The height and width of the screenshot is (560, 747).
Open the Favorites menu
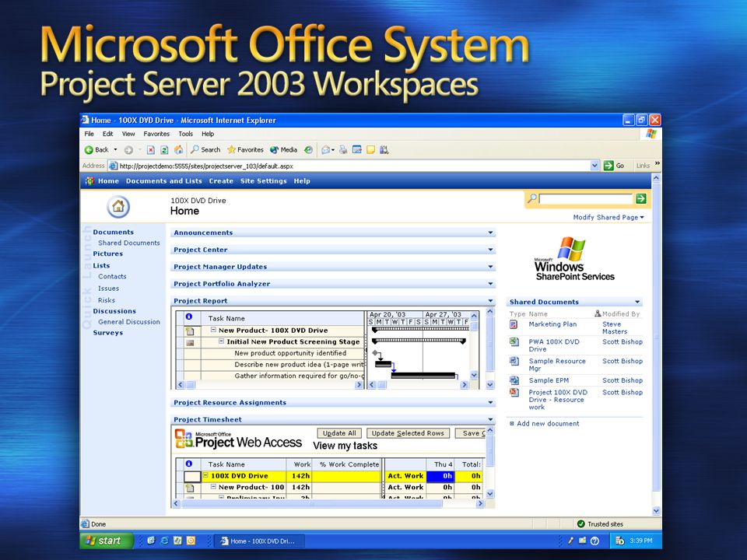point(156,134)
